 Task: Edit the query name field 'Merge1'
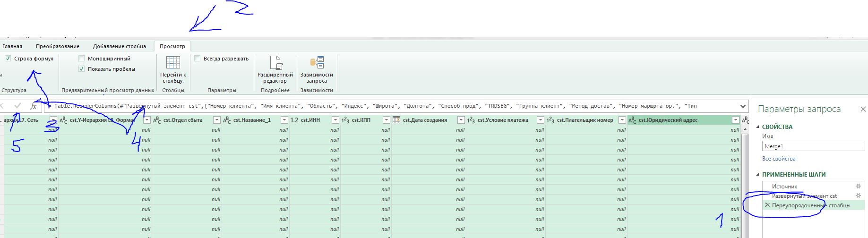813,146
